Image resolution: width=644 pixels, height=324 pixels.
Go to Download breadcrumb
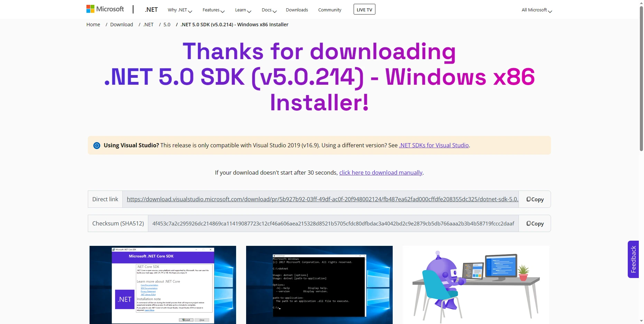point(122,25)
